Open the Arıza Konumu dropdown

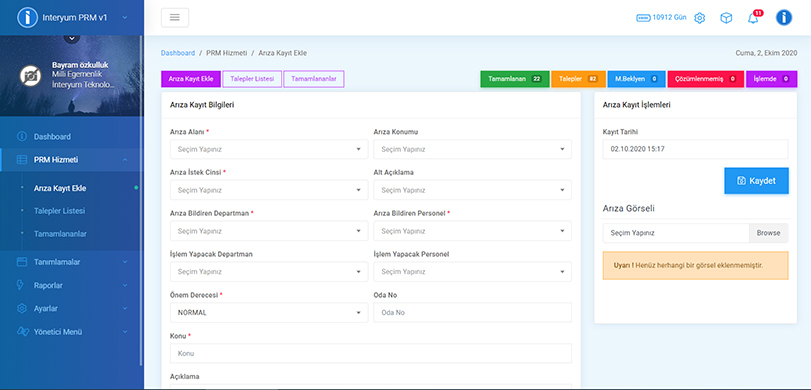point(473,149)
